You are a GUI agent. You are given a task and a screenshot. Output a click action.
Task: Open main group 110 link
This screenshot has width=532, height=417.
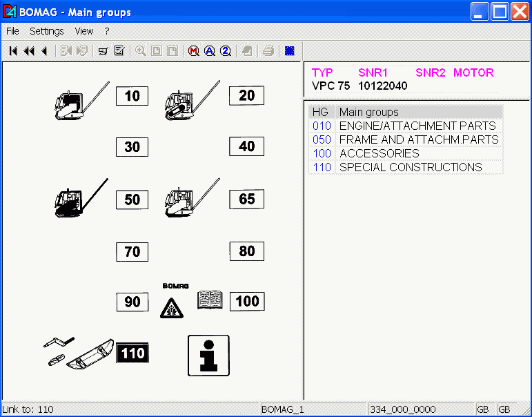[322, 167]
